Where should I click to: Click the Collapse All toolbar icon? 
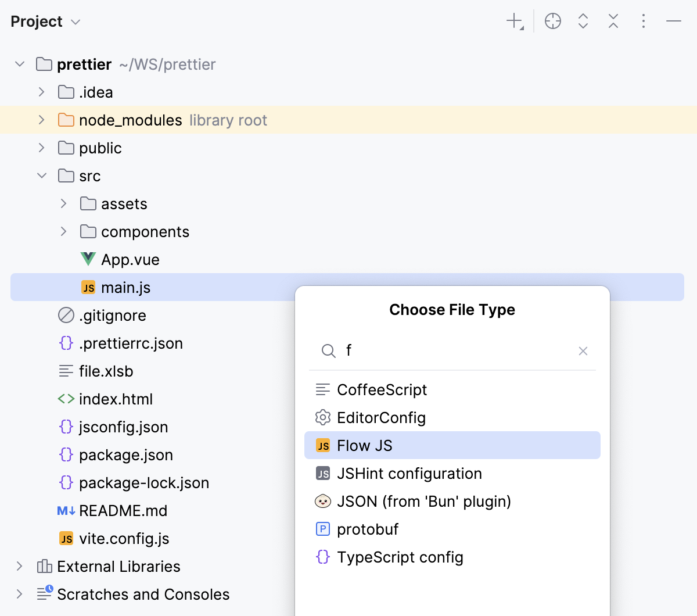pos(613,21)
